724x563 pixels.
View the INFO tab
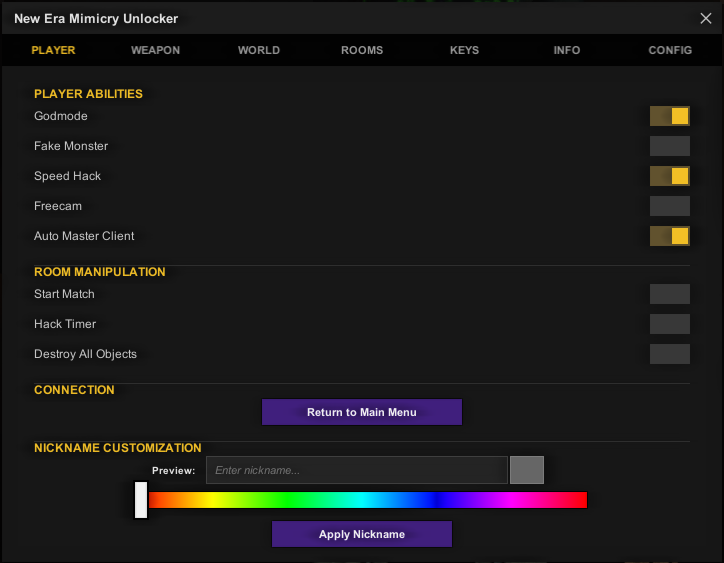(x=567, y=50)
